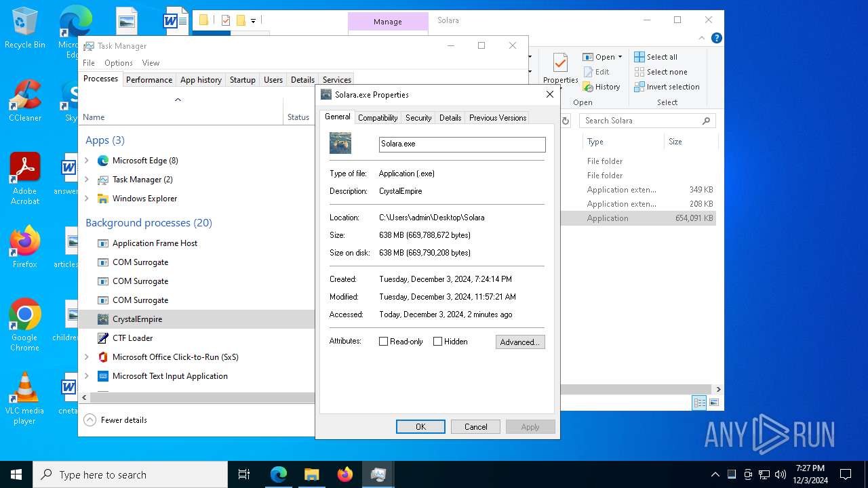This screenshot has height=488, width=868.
Task: Click the Select none ribbon item
Action: pos(660,72)
